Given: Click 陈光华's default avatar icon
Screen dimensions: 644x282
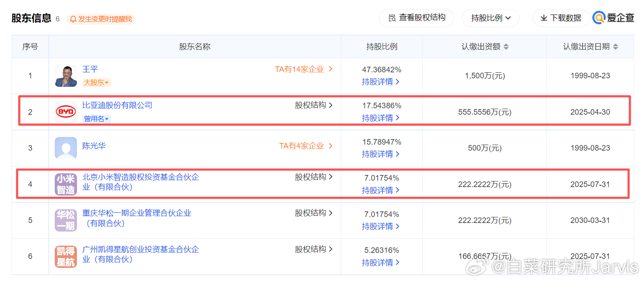Looking at the screenshot, I should [x=66, y=148].
